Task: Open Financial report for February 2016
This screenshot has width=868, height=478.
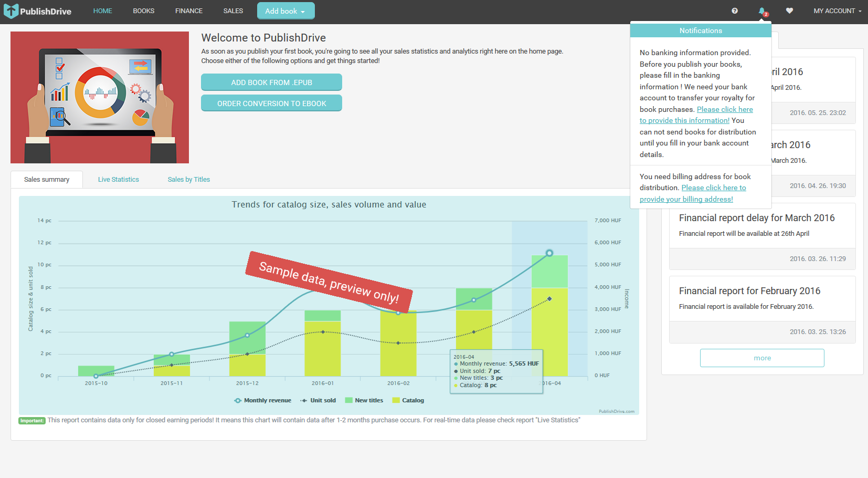Action: (x=749, y=291)
